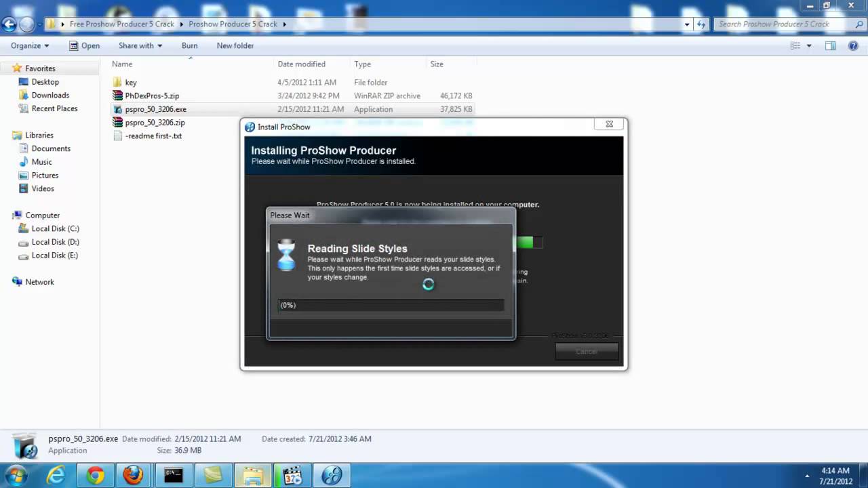868x488 pixels.
Task: Open Music library
Action: [x=41, y=162]
